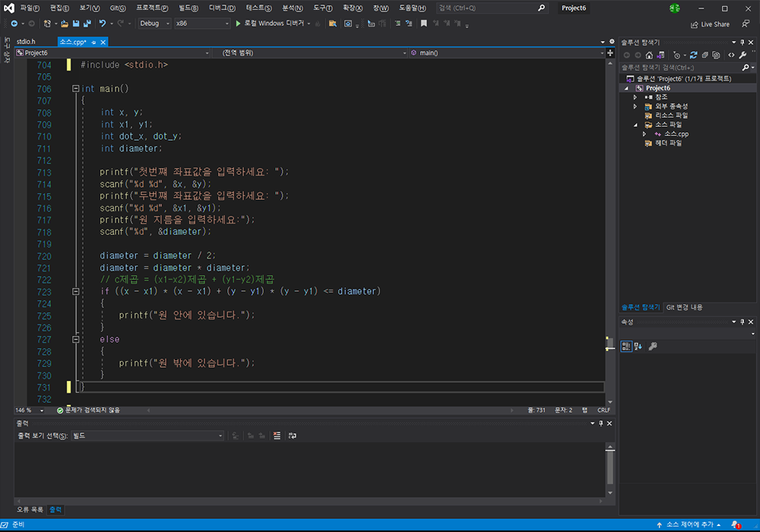
Task: Open the Project6 scope dropdown above the editor
Action: (x=112, y=52)
